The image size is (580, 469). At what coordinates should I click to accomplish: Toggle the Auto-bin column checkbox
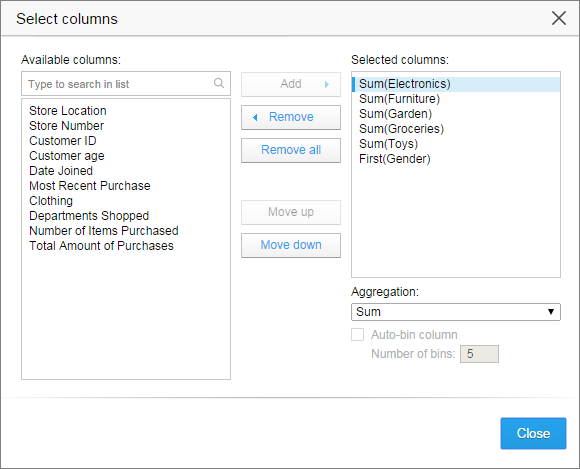pos(357,335)
